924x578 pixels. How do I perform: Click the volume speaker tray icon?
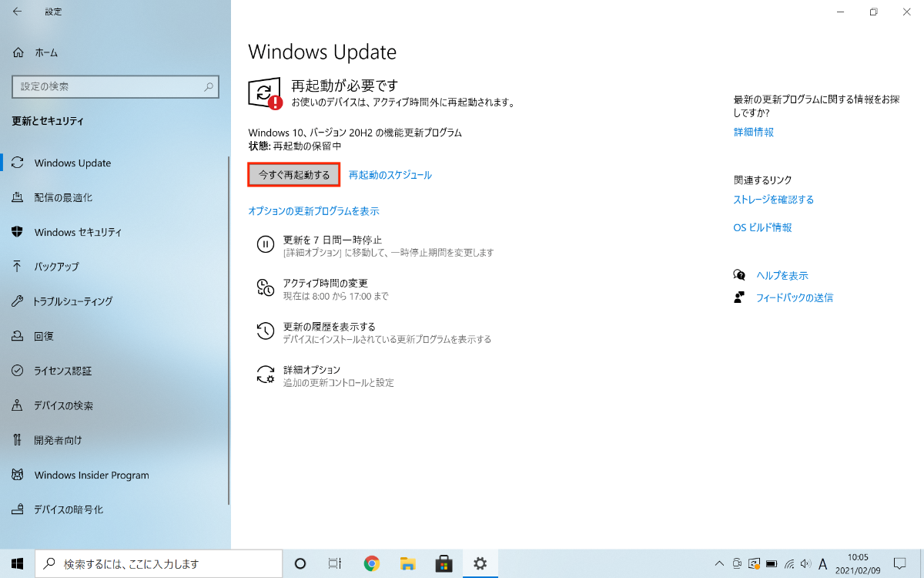tap(805, 563)
